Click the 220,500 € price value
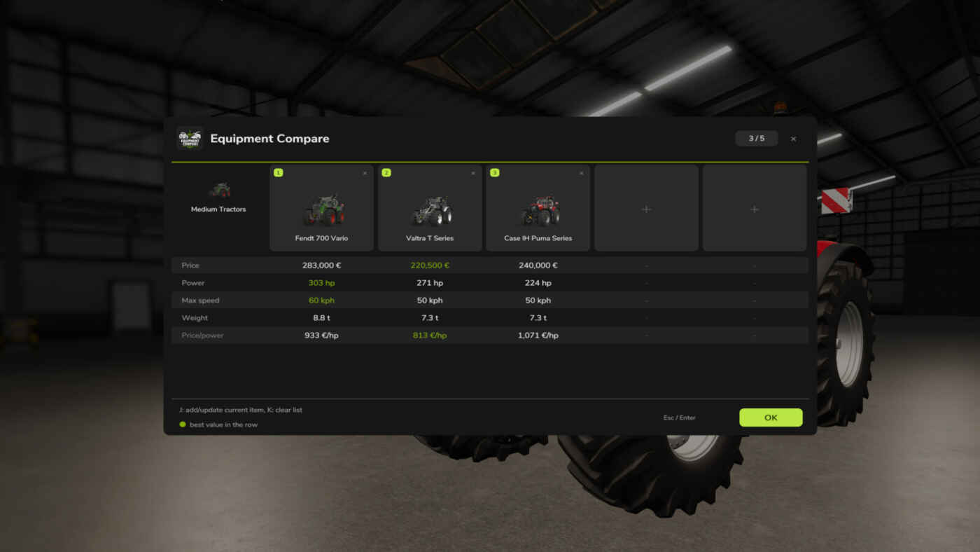 pyautogui.click(x=430, y=265)
